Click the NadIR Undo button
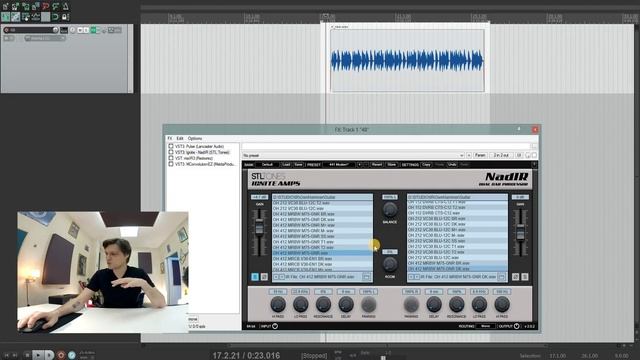The image size is (640, 360). 452,164
